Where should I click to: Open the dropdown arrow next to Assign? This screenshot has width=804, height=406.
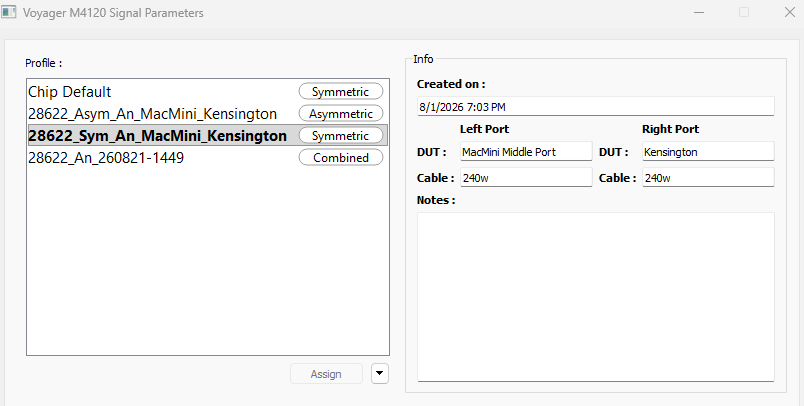tap(380, 374)
